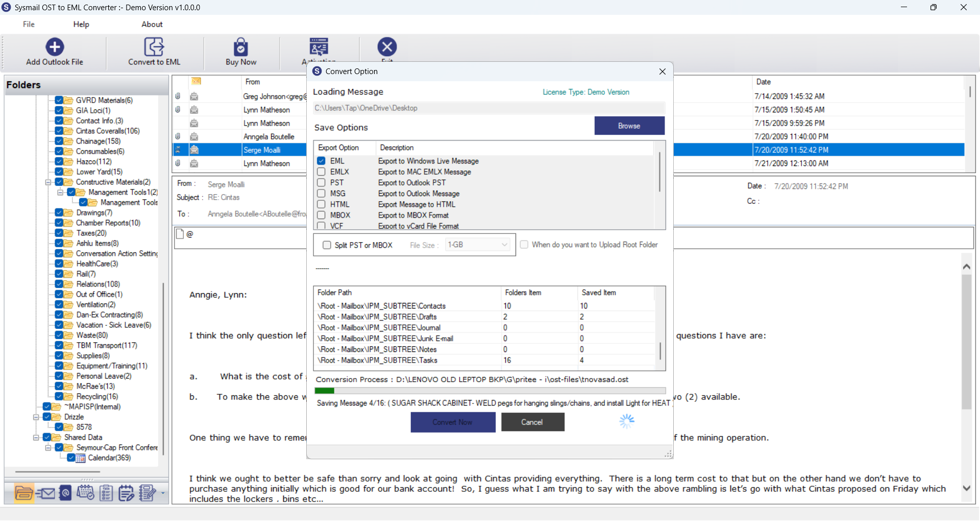Image resolution: width=980 pixels, height=521 pixels.
Task: Click the attachment file icon in preview pane
Action: [180, 234]
